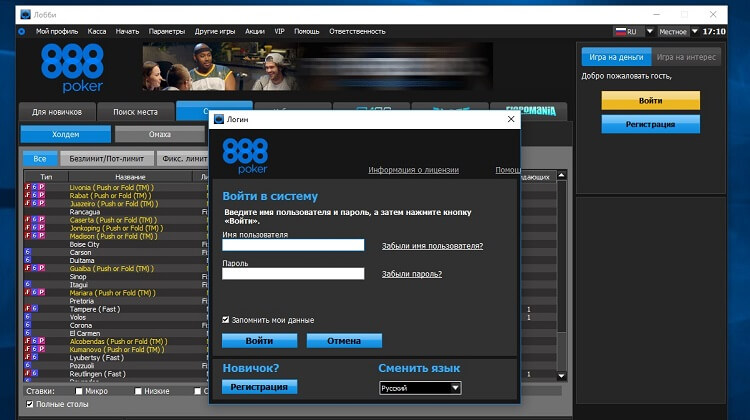Select the Омаха game tab
Screen dimensions: 750x420
[x=160, y=134]
